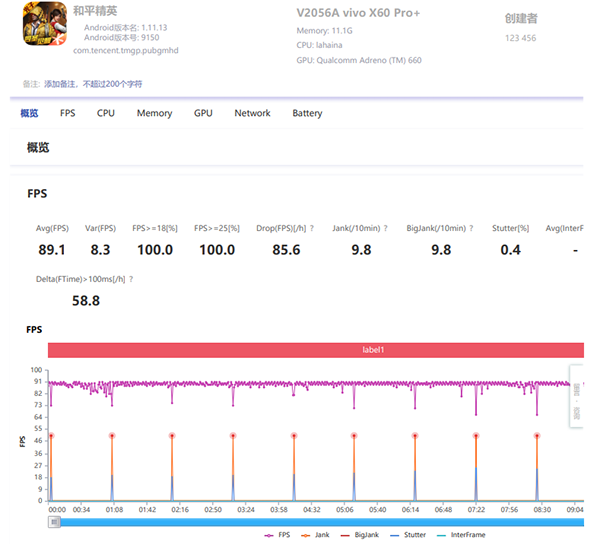Switch to the Battery tab
The image size is (600, 544).
click(x=307, y=113)
